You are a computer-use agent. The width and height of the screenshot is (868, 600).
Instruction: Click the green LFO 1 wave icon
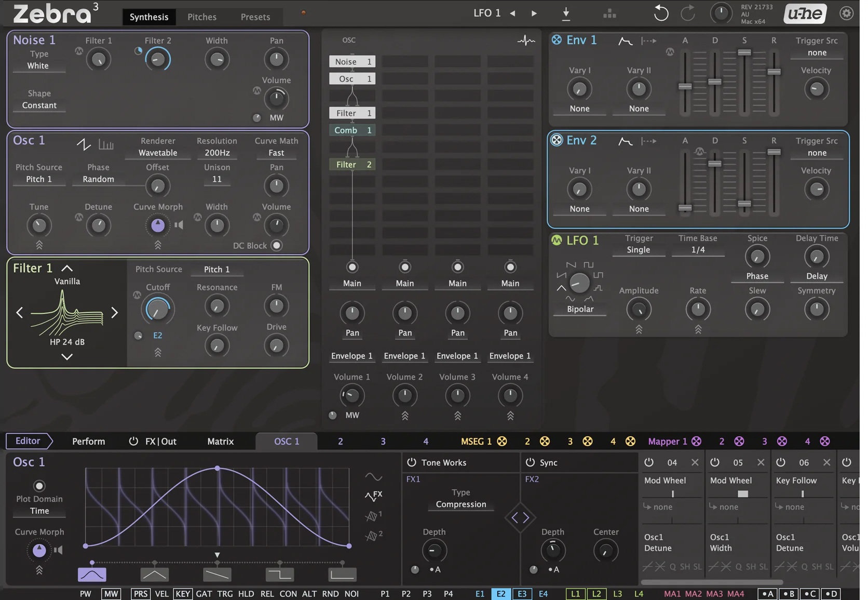[x=557, y=241]
